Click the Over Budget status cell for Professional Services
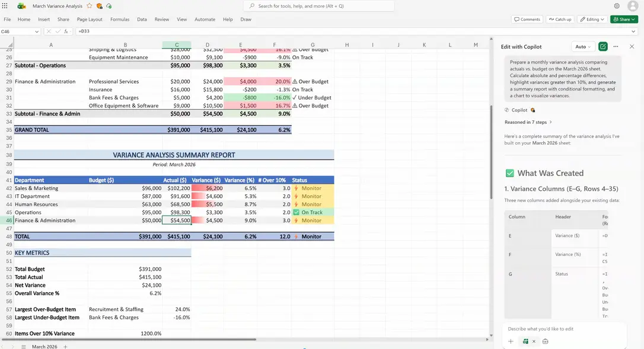 coord(312,81)
